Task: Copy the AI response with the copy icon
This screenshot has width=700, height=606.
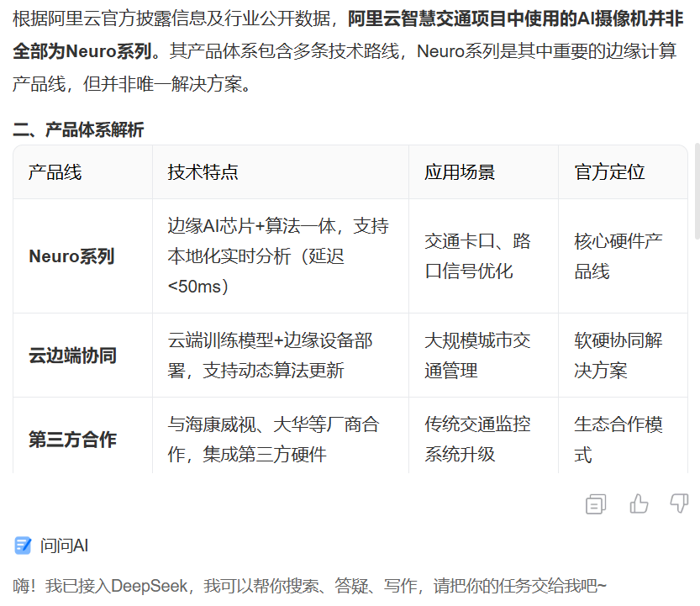Action: tap(596, 504)
